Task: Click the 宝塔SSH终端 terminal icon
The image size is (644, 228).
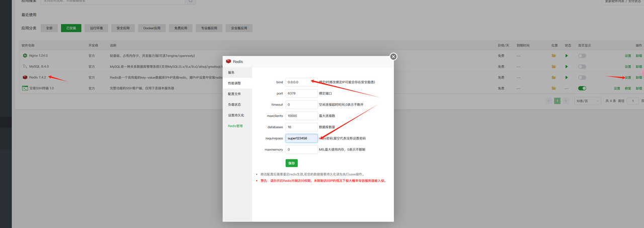Action: 25,88
